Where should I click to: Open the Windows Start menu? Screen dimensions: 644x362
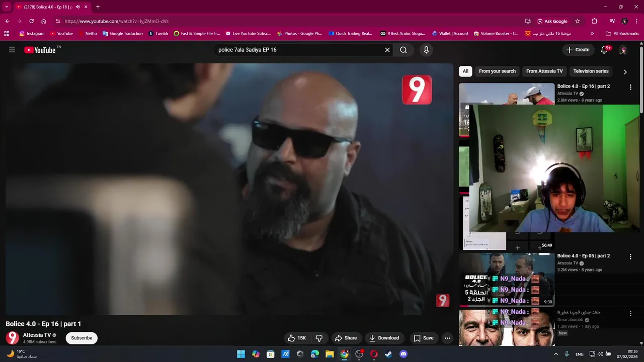[x=241, y=354]
